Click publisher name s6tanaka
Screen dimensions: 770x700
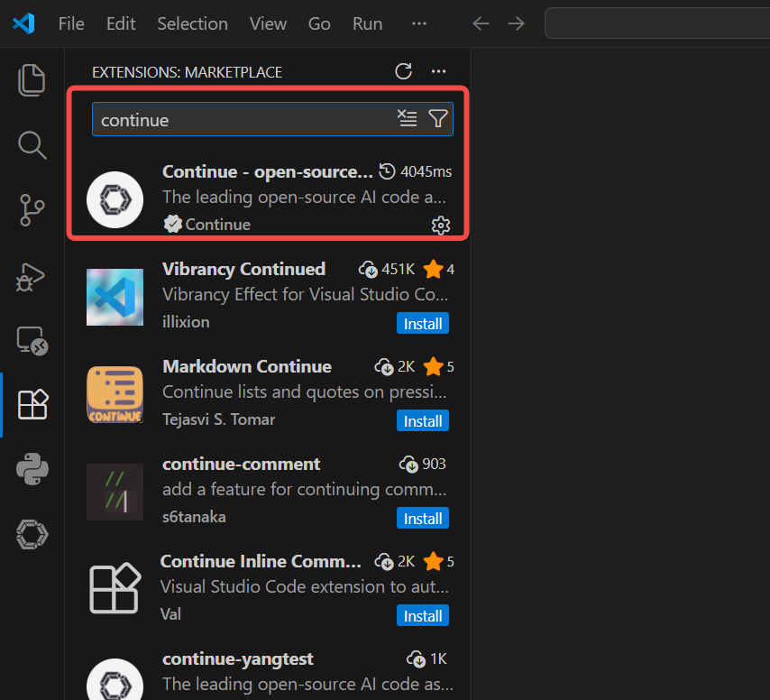pyautogui.click(x=194, y=517)
